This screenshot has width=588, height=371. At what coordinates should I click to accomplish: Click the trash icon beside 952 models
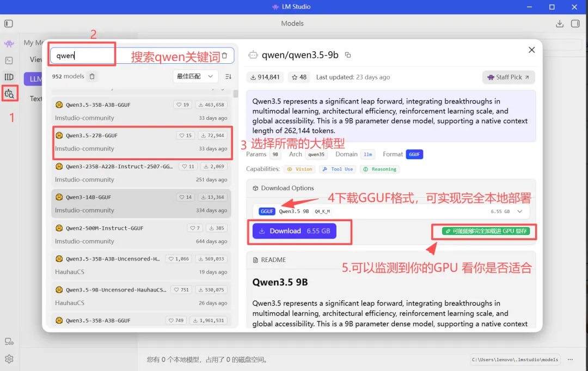tap(92, 76)
